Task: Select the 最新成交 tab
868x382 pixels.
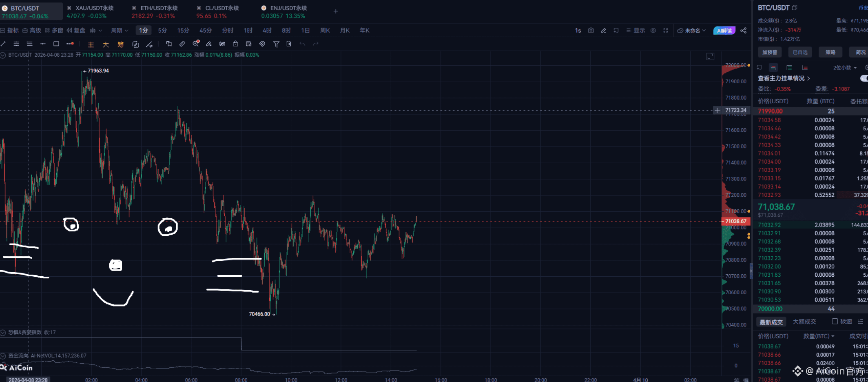Action: point(771,322)
